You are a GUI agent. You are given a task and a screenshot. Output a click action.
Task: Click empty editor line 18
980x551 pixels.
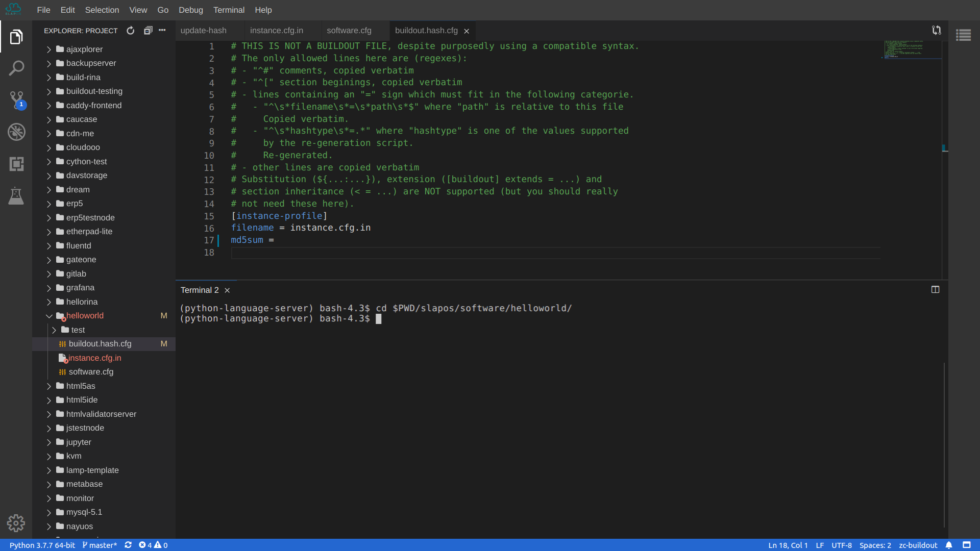pos(555,253)
